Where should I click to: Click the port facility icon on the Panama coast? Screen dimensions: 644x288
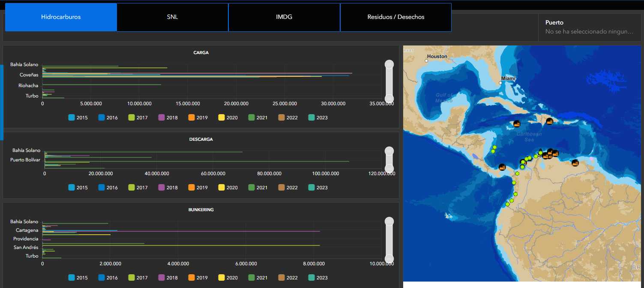tap(502, 167)
